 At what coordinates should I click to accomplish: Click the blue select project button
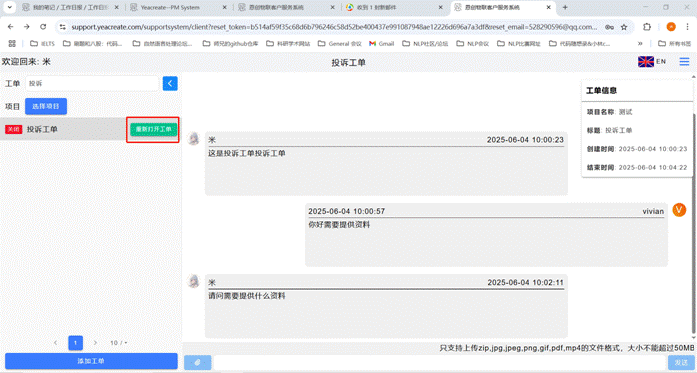46,106
